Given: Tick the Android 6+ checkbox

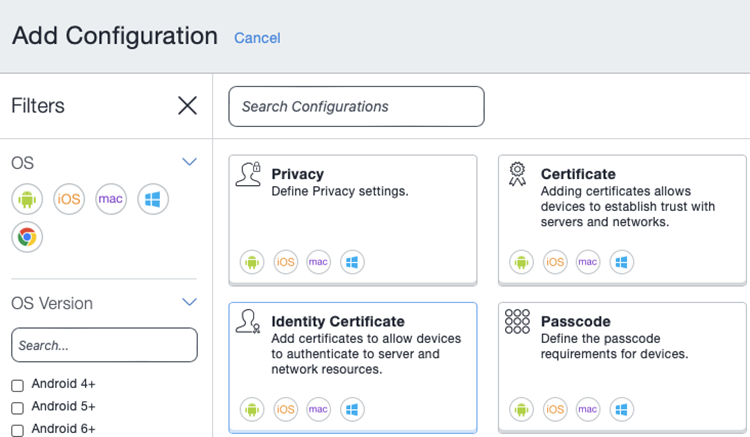Looking at the screenshot, I should coord(17,430).
